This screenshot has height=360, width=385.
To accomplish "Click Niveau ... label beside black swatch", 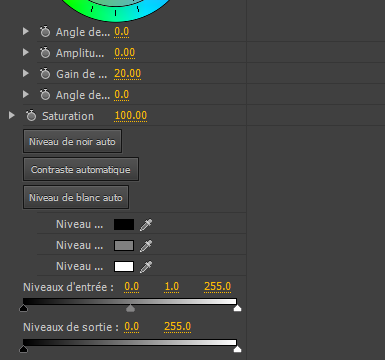I will pyautogui.click(x=80, y=225).
